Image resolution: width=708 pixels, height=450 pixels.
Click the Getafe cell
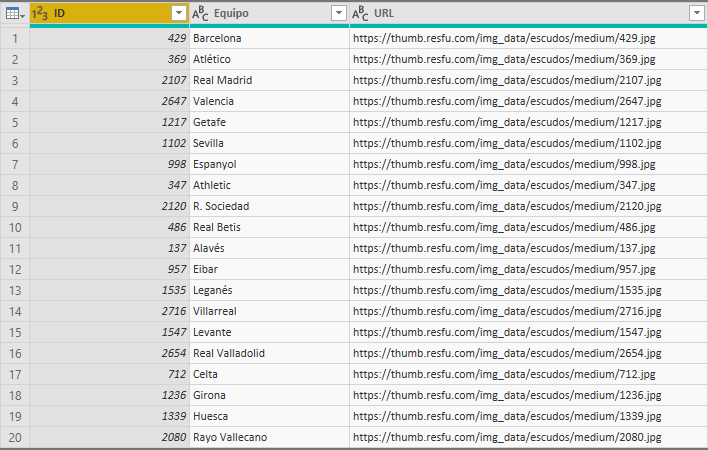[269, 122]
